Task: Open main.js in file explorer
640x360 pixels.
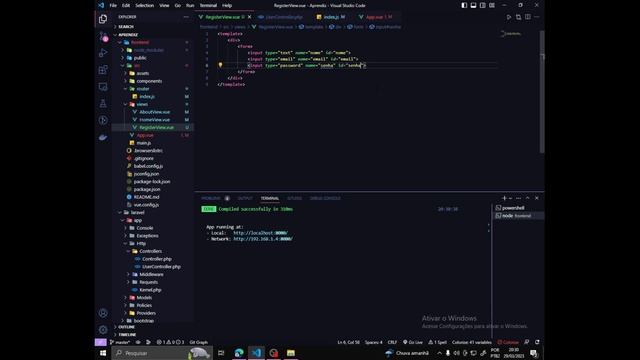Action: (x=144, y=143)
